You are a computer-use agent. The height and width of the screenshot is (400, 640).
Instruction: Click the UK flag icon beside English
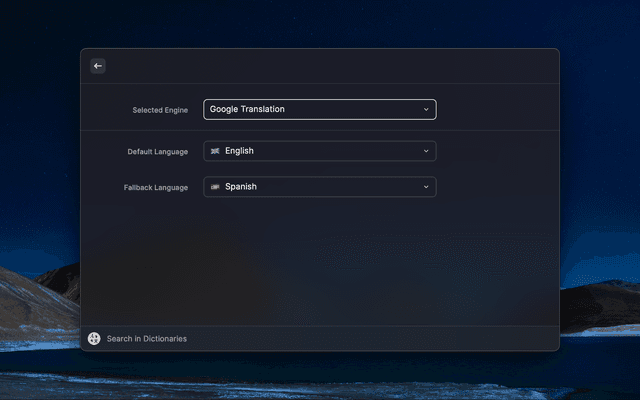tap(215, 151)
